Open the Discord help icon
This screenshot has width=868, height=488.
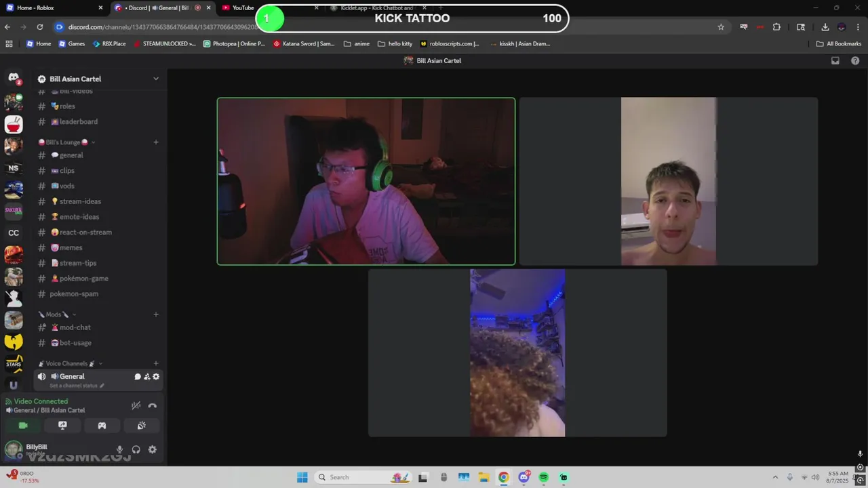click(x=855, y=60)
